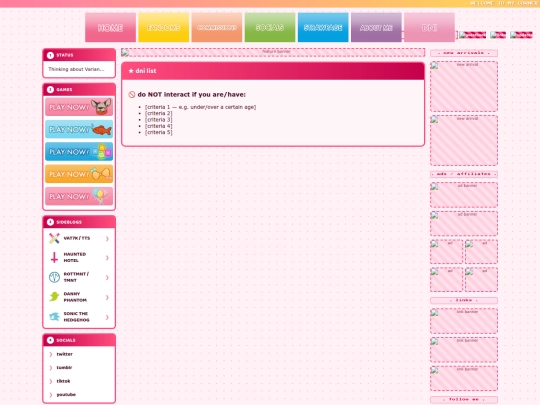Switch to the ABOUT ME tab
The width and height of the screenshot is (540, 405).
coord(376,28)
